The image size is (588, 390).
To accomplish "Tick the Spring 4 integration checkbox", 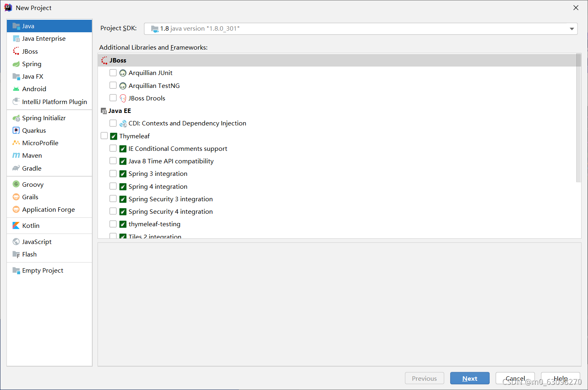I will (x=113, y=186).
